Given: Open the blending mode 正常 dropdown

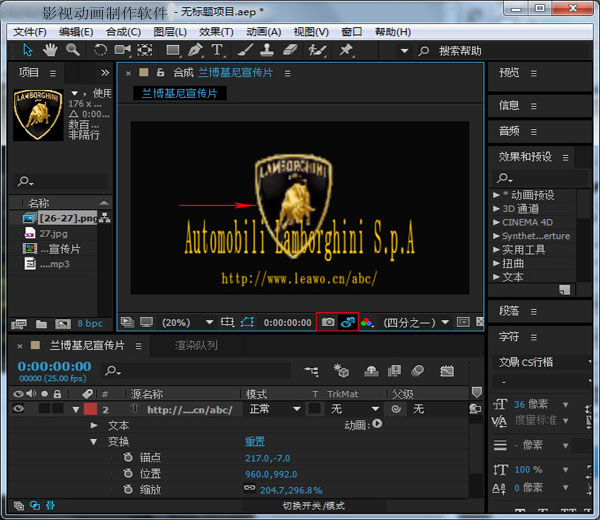Looking at the screenshot, I should 274,409.
